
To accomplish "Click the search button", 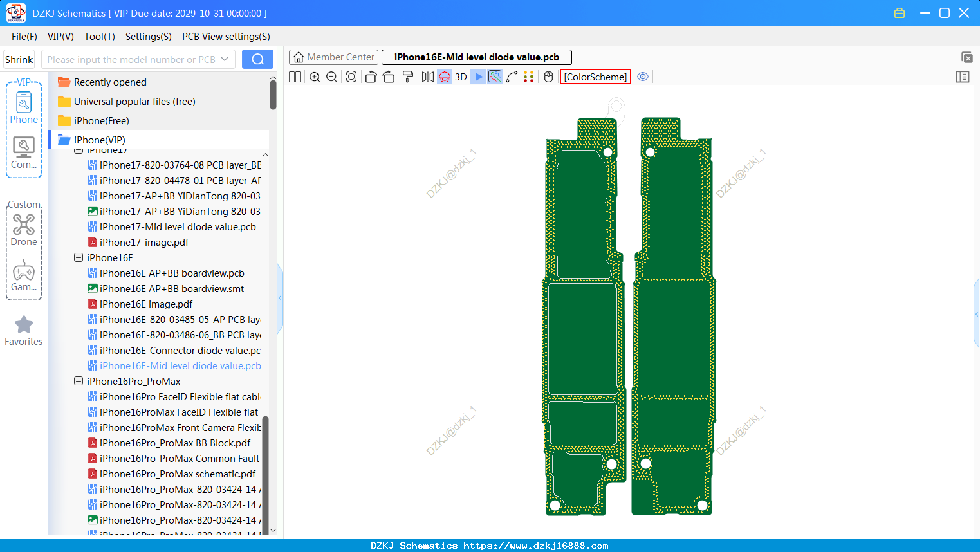I will [x=257, y=59].
